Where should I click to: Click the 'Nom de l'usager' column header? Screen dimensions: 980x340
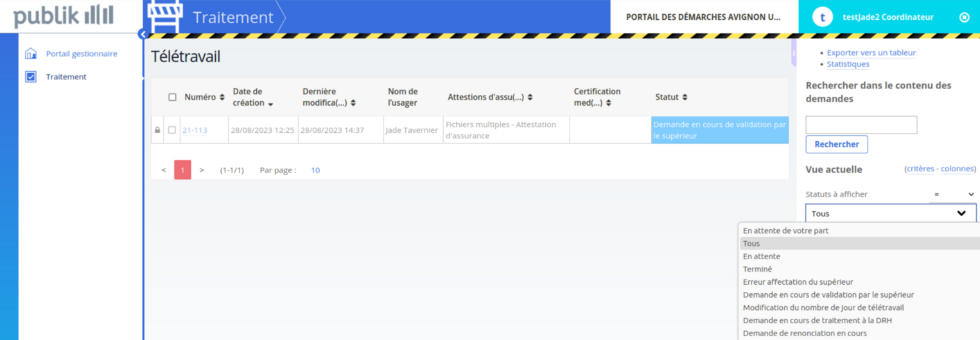click(403, 98)
